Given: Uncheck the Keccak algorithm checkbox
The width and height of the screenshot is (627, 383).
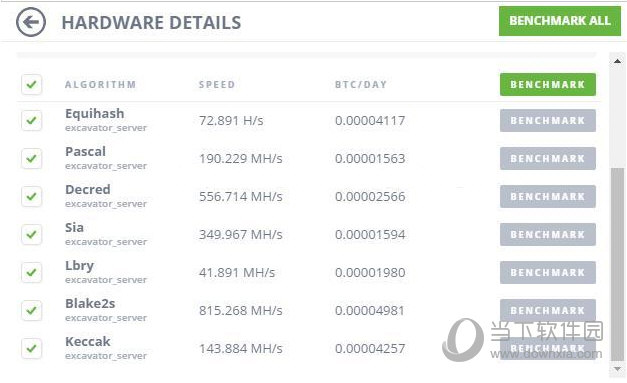Looking at the screenshot, I should pyautogui.click(x=32, y=348).
